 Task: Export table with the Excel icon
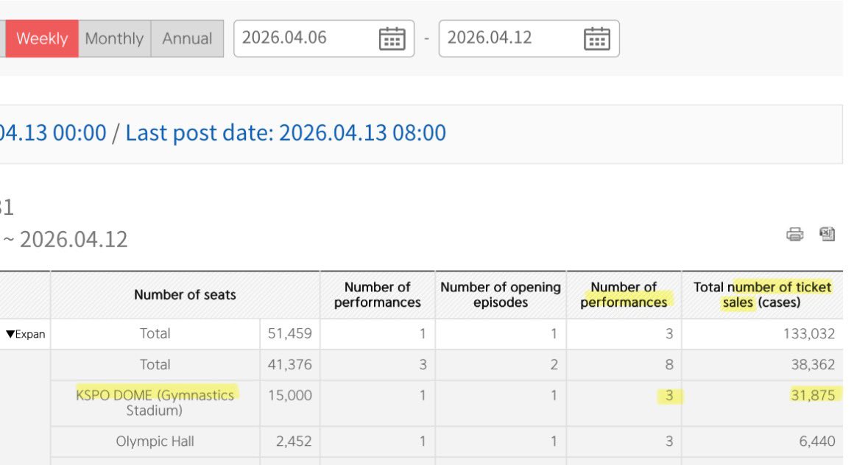click(x=827, y=234)
